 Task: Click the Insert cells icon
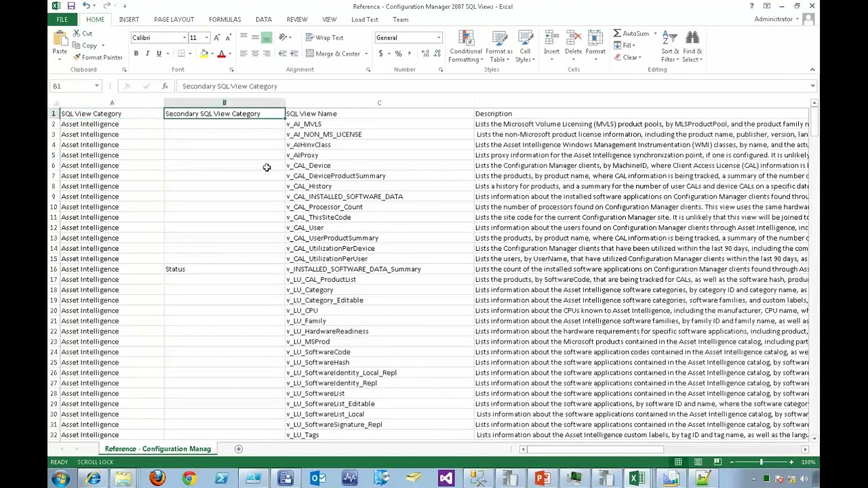551,39
